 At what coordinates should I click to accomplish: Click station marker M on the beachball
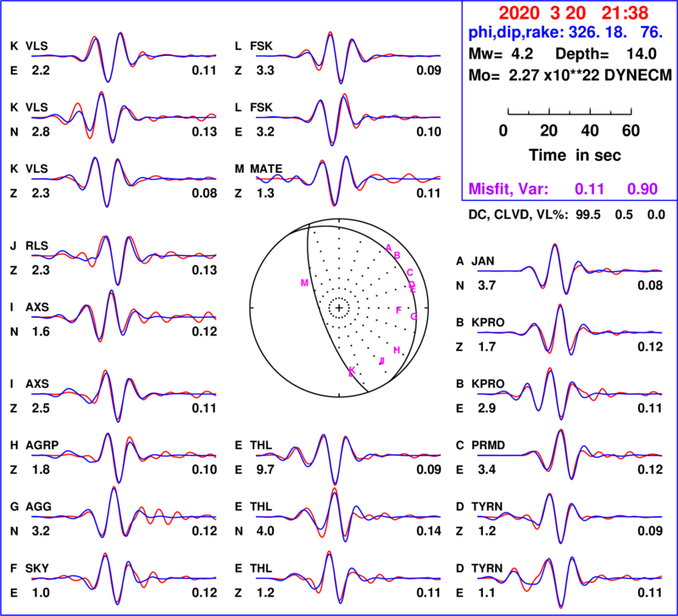304,283
